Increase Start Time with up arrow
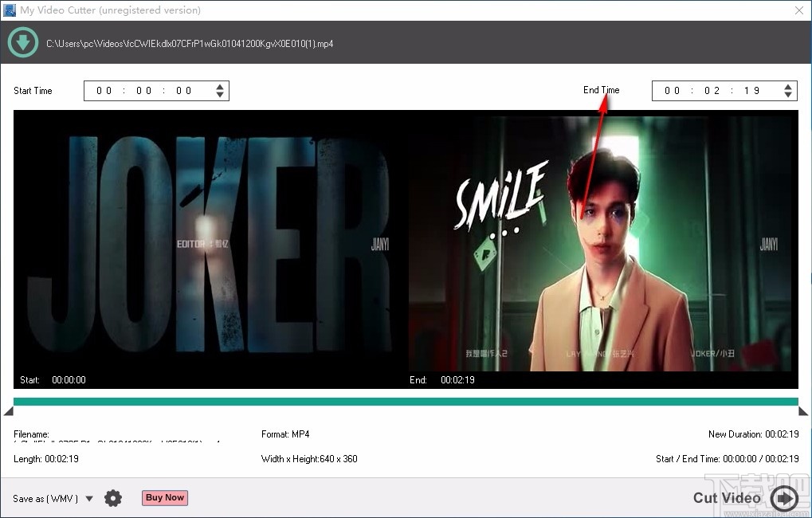The image size is (812, 518). pos(220,87)
